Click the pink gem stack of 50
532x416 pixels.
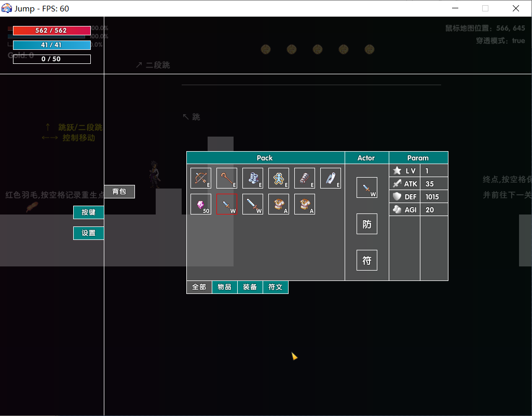[x=201, y=204]
